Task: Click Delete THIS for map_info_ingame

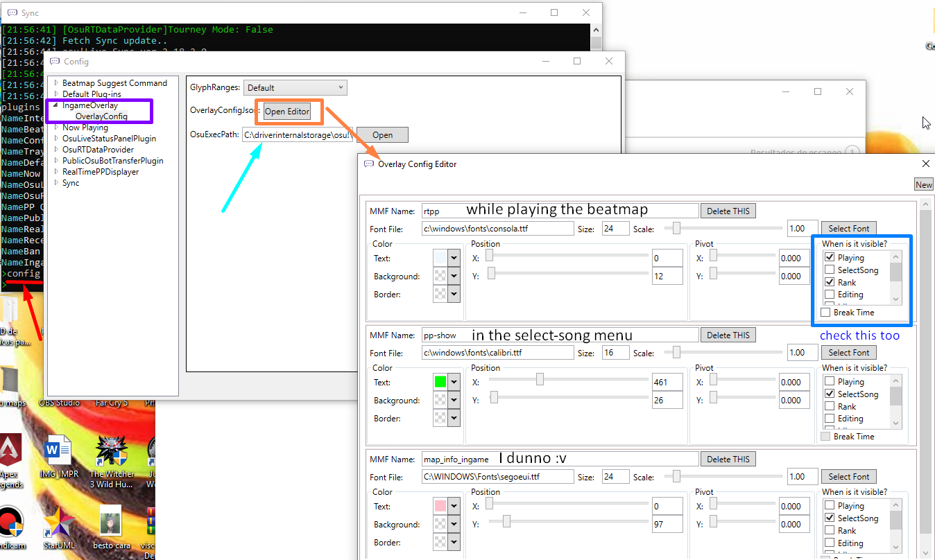Action: point(728,459)
